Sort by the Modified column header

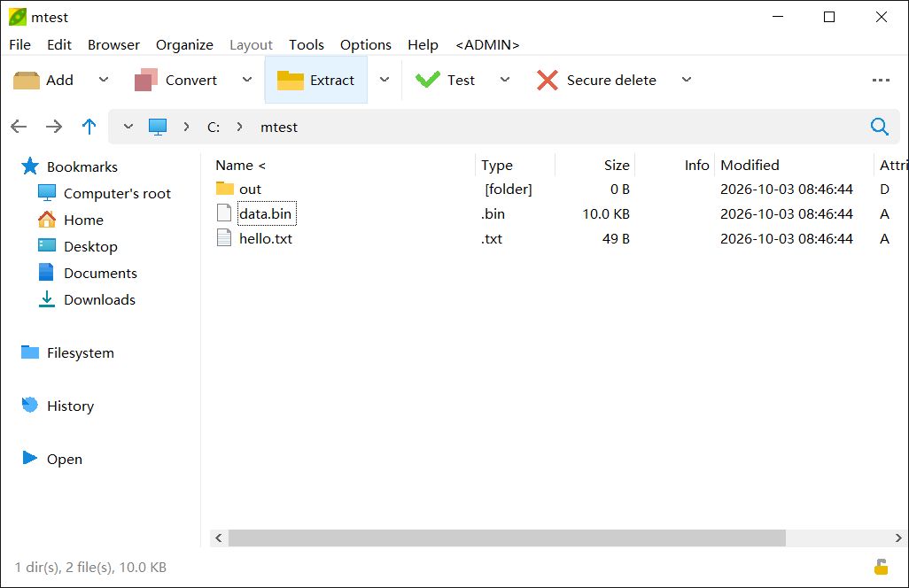(794, 165)
